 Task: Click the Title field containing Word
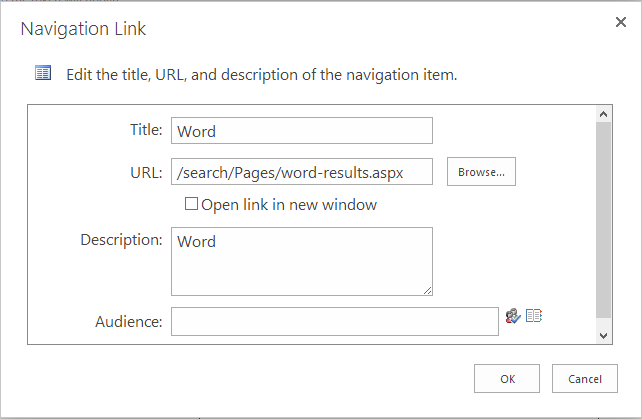tap(302, 131)
